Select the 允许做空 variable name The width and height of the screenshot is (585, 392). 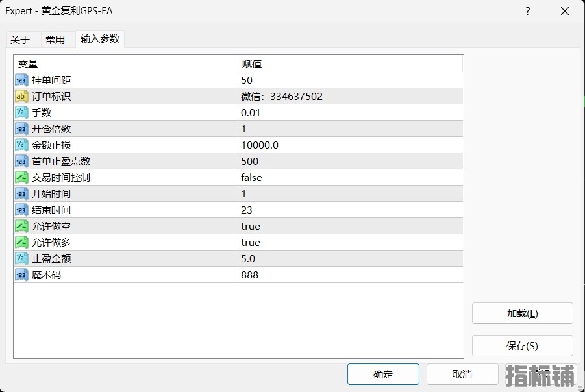51,226
